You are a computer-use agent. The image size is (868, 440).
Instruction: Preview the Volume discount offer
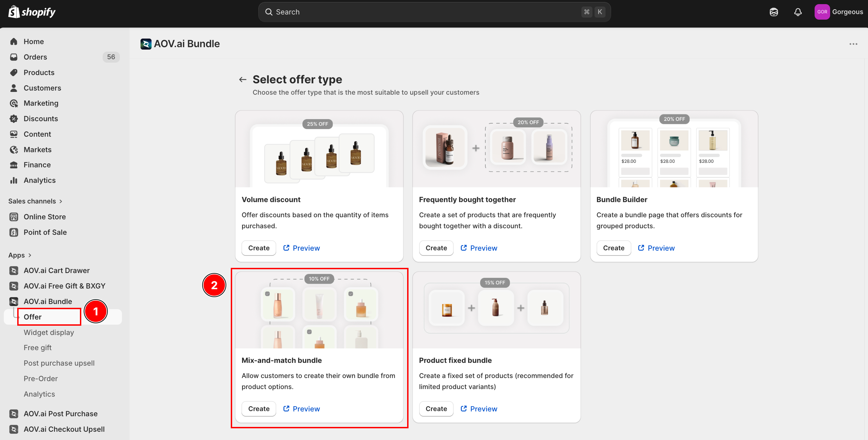301,248
